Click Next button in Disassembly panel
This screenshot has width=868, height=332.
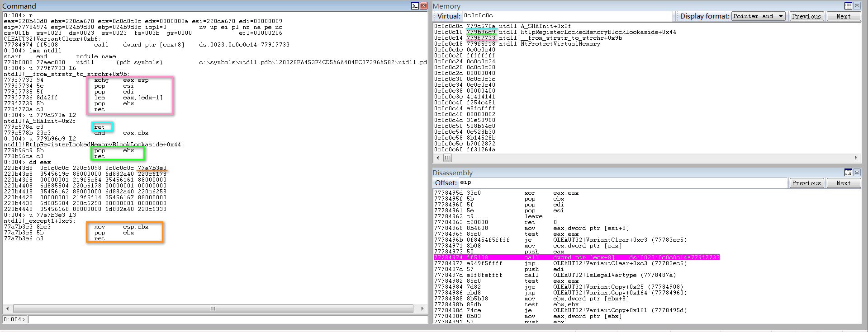click(843, 183)
